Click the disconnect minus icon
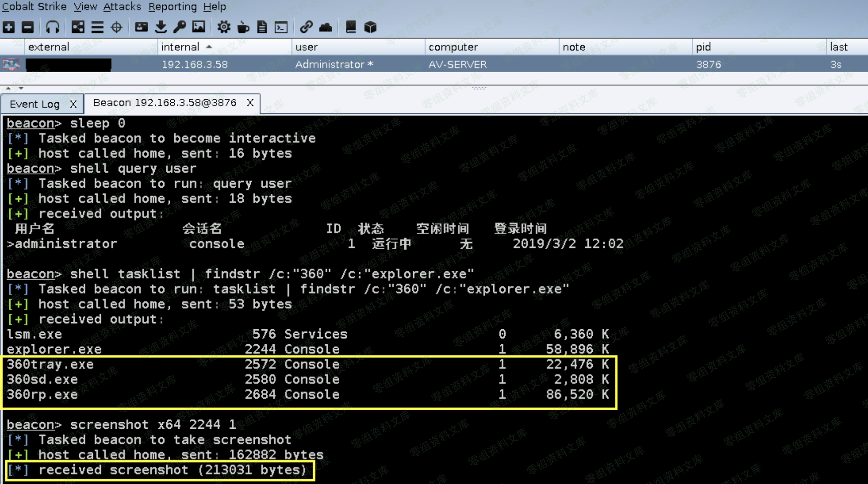This screenshot has width=868, height=484. point(28,27)
